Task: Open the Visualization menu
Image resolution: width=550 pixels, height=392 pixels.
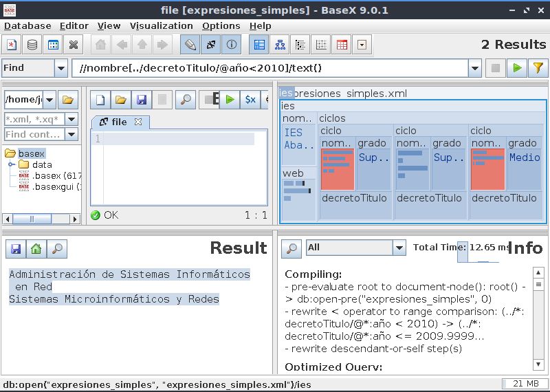Action: coord(161,25)
